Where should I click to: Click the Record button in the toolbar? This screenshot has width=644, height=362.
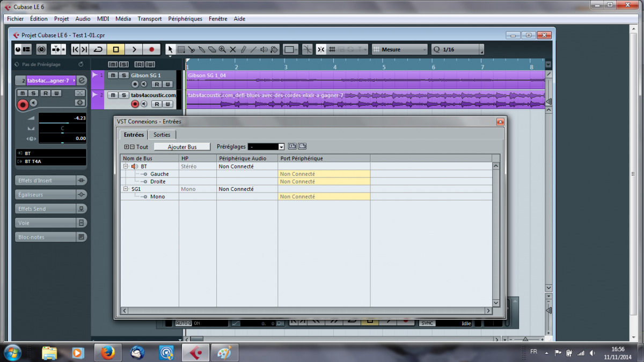point(152,49)
